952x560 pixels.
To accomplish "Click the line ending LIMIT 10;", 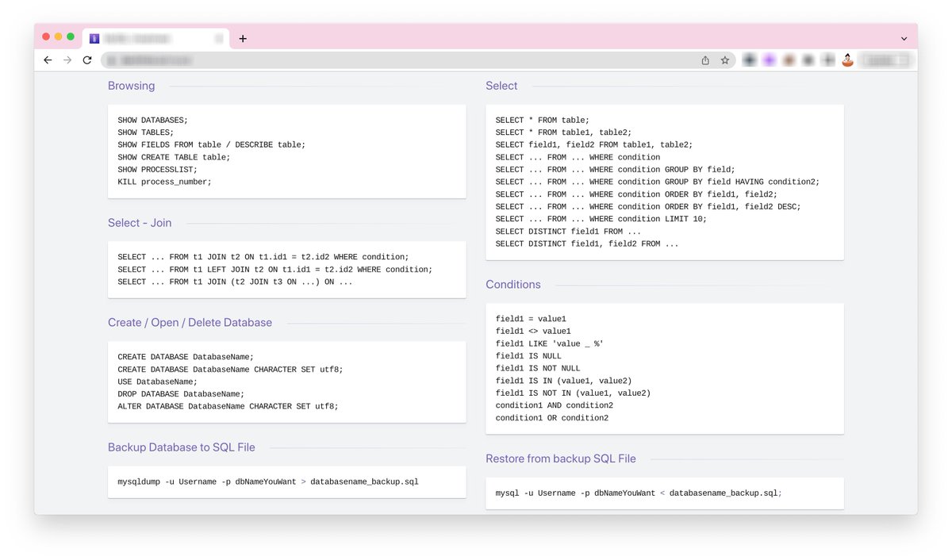I will 601,219.
